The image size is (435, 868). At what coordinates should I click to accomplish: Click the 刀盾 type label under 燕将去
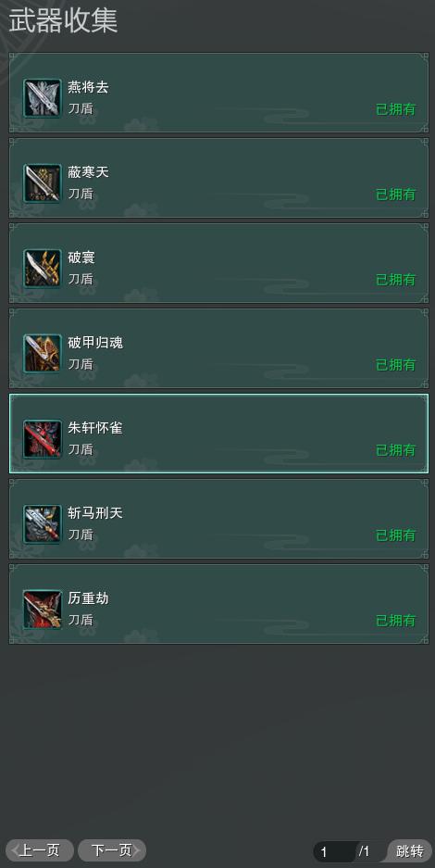click(81, 108)
